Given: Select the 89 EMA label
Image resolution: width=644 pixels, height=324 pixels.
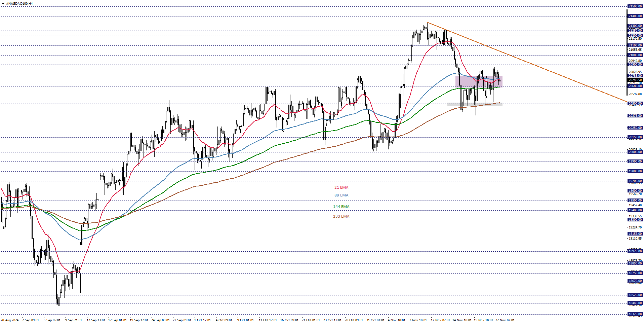Looking at the screenshot, I should tap(341, 195).
